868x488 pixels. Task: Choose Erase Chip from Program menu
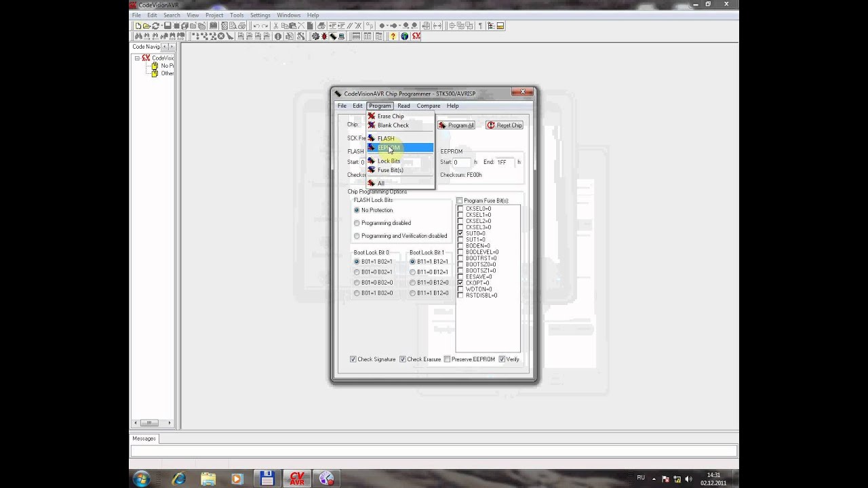pyautogui.click(x=400, y=116)
